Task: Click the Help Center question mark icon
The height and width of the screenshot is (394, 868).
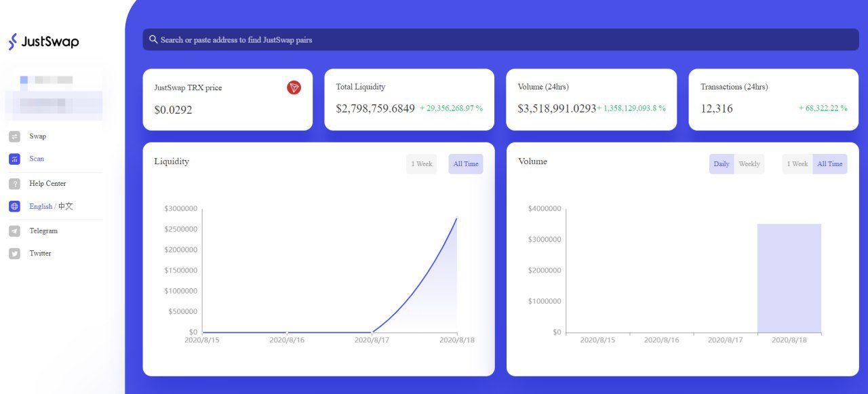Action: pos(15,184)
